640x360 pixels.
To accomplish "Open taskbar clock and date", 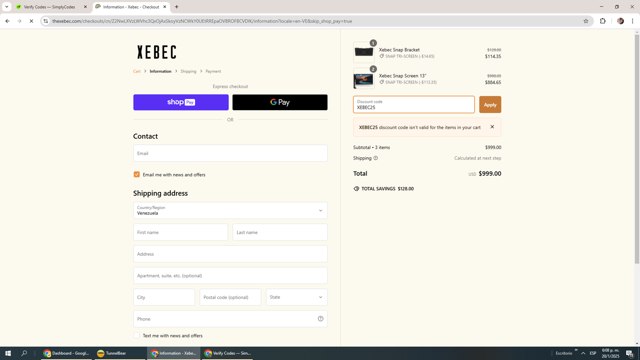I will (x=611, y=353).
